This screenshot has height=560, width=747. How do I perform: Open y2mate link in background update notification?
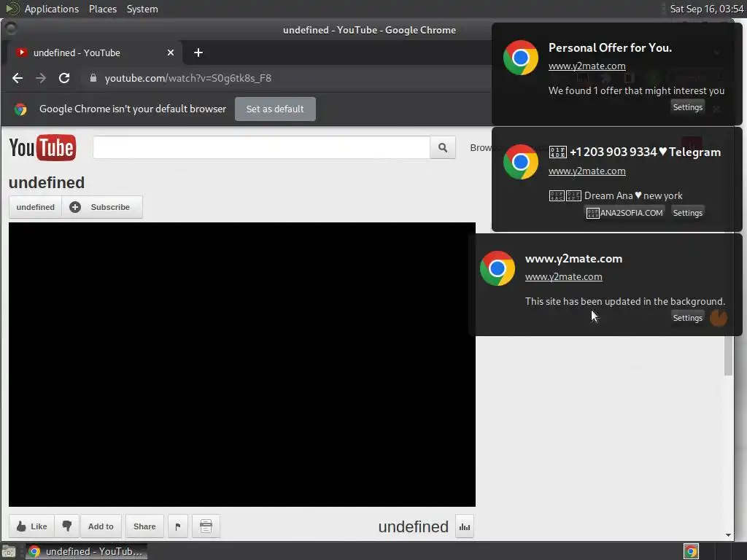pos(564,276)
